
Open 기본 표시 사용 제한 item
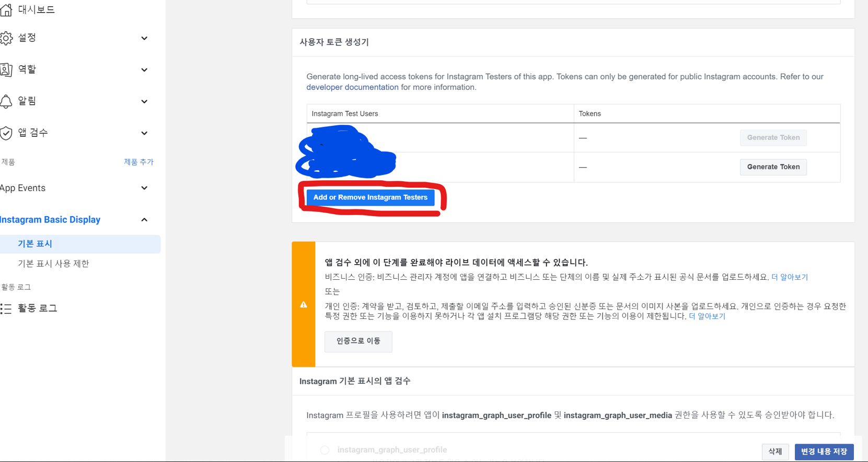click(x=53, y=264)
